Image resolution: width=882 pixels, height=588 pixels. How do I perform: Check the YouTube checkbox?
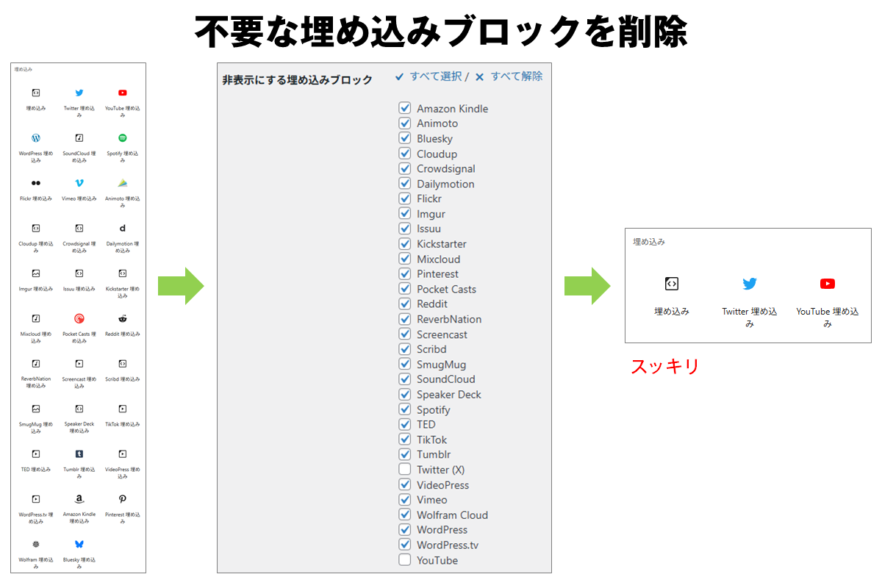click(405, 560)
